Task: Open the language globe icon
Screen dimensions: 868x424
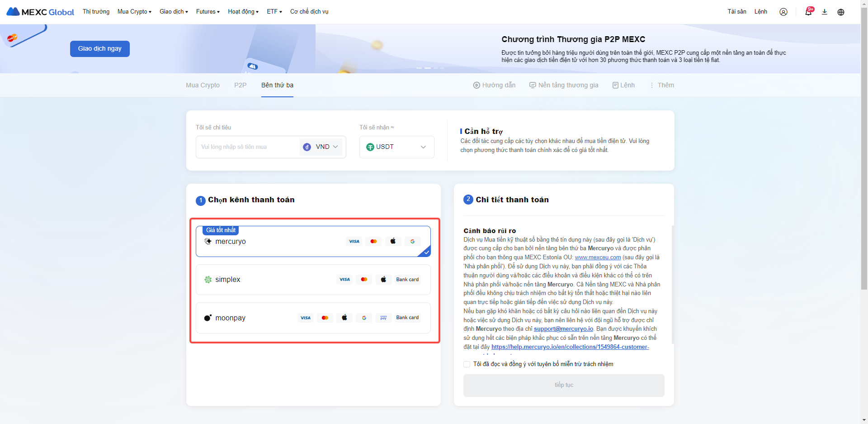Action: (841, 12)
